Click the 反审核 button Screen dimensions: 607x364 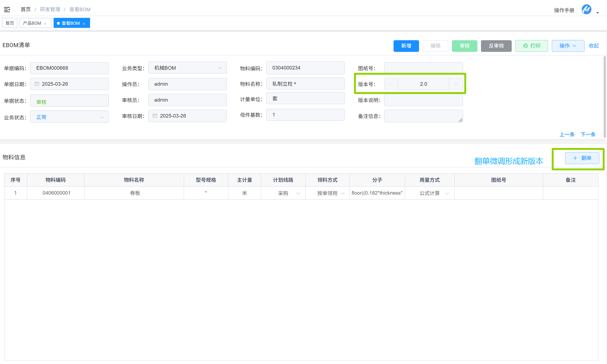pos(496,46)
